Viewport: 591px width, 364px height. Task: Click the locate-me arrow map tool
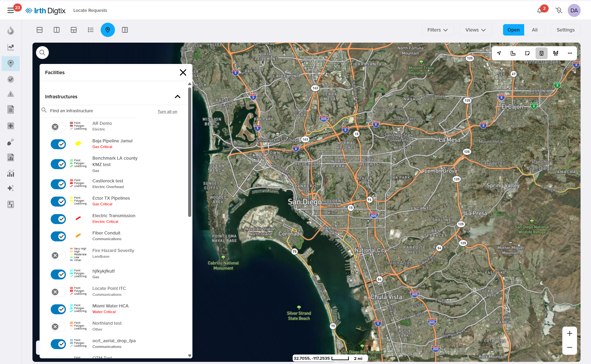point(499,53)
